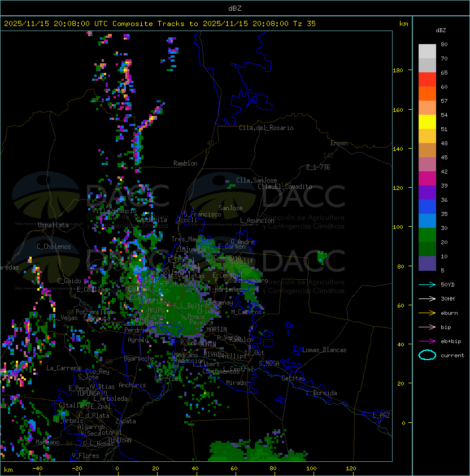Click the cyan 'current' ellipse symbol
Viewport: 470px width, 476px height.
(427, 355)
